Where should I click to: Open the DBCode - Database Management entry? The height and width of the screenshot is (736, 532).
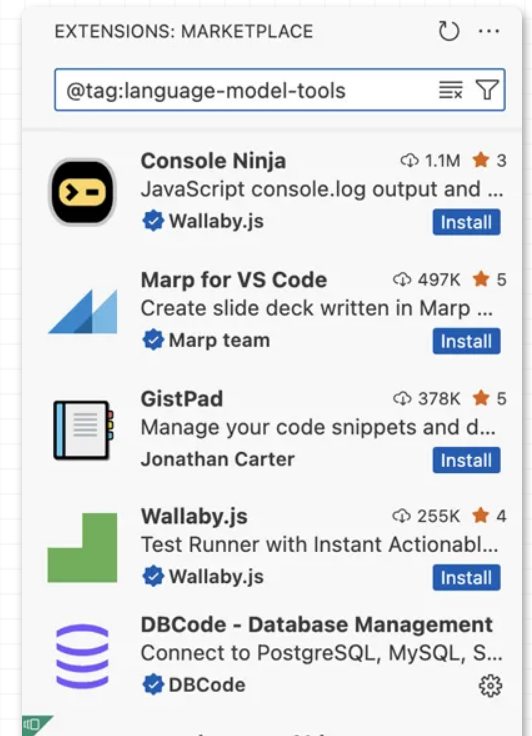pos(317,625)
